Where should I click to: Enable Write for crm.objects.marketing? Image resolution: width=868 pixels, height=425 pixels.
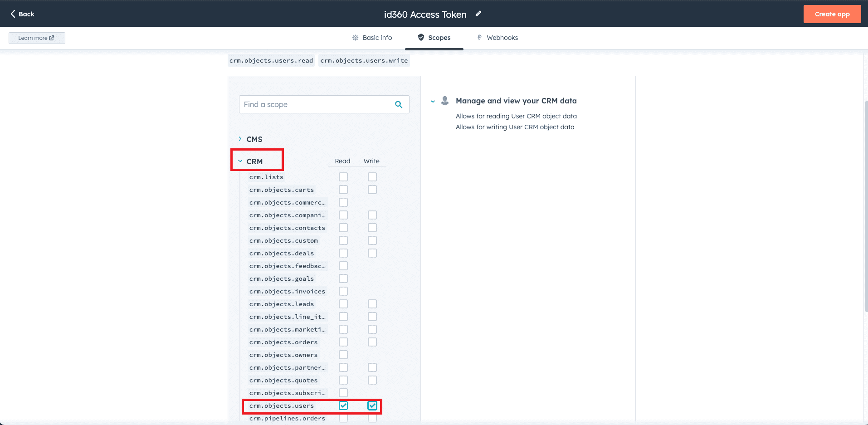[x=372, y=329]
